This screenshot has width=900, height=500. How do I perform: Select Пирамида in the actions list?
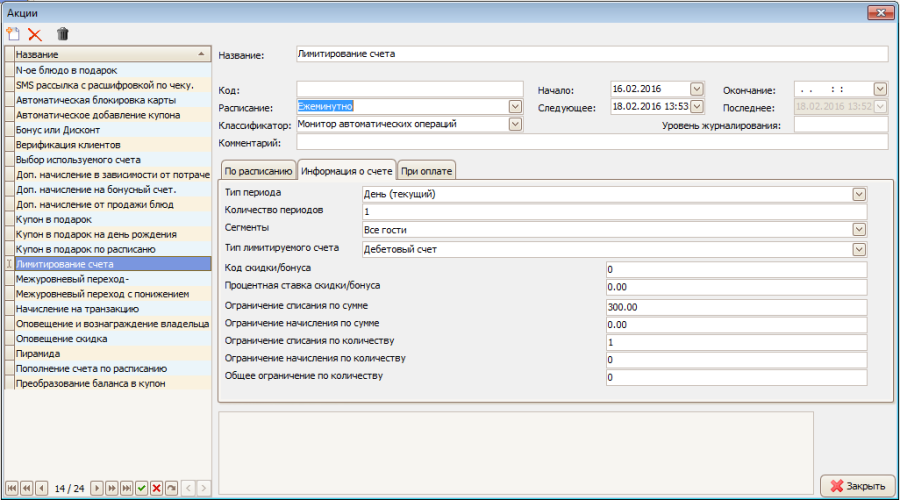(40, 353)
